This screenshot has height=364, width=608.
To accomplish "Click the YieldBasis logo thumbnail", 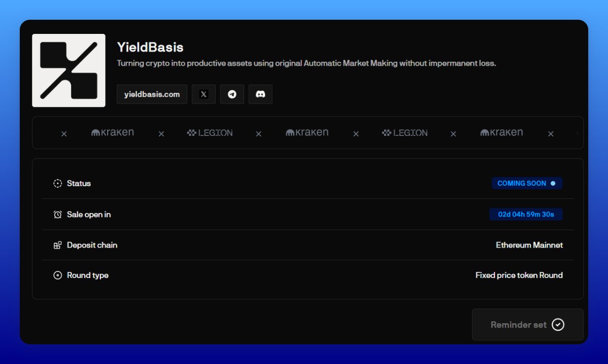I will point(69,70).
